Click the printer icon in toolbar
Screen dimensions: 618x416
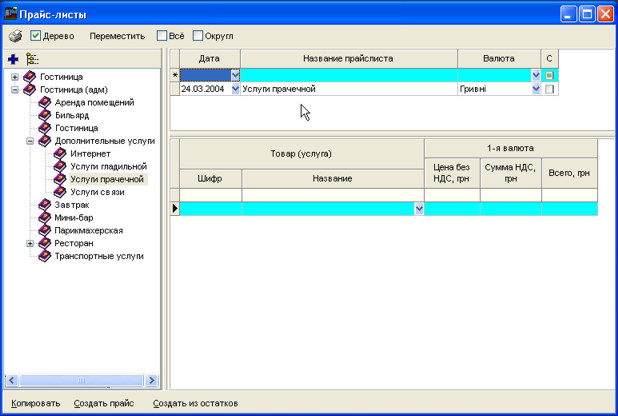15,36
